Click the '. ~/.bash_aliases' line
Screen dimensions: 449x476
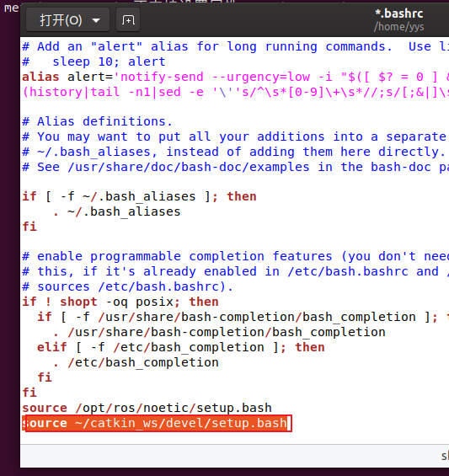coord(116,211)
